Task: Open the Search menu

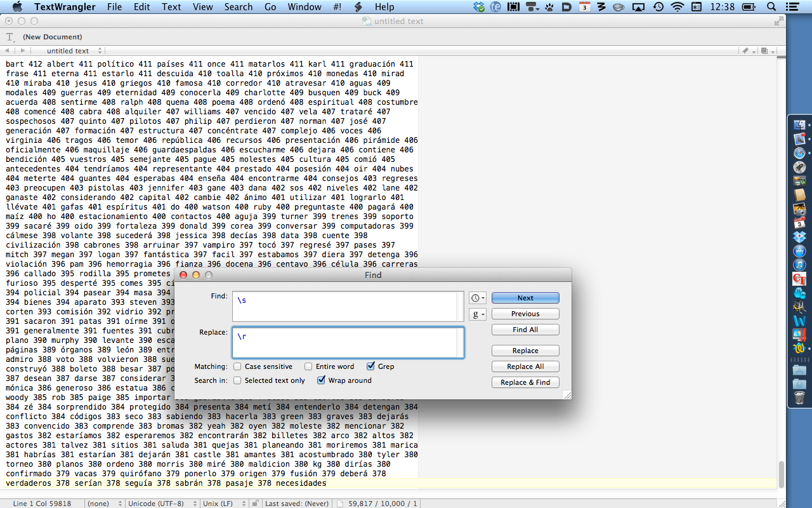Action: click(238, 7)
